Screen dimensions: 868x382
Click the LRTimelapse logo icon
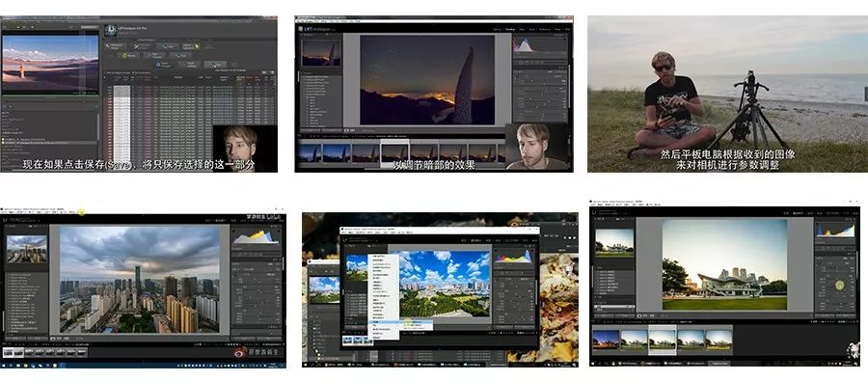point(110,31)
